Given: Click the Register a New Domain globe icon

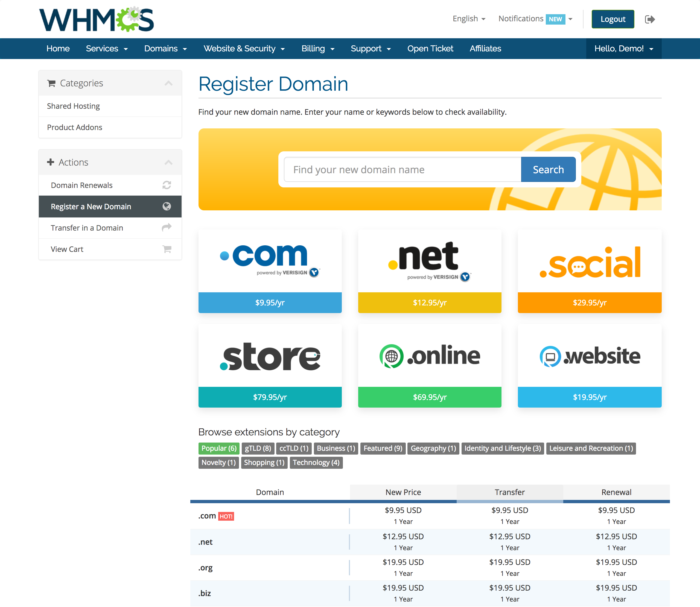Looking at the screenshot, I should 167,207.
